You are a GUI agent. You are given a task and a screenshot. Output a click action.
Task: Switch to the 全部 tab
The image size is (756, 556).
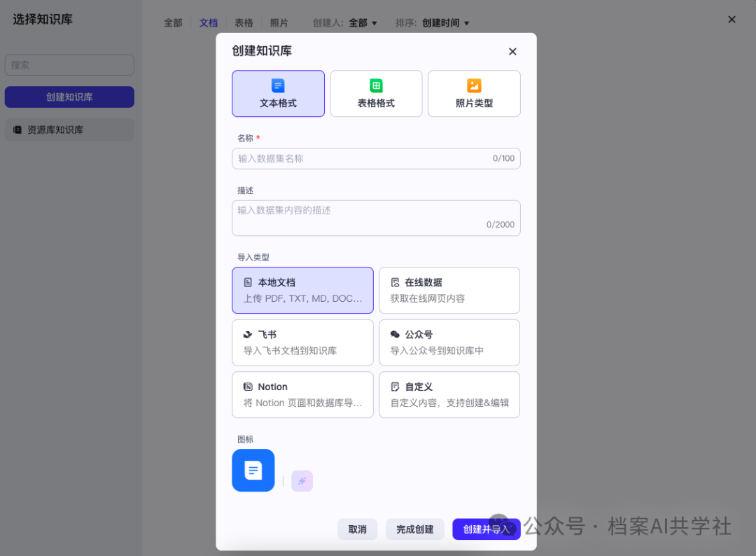pos(173,22)
